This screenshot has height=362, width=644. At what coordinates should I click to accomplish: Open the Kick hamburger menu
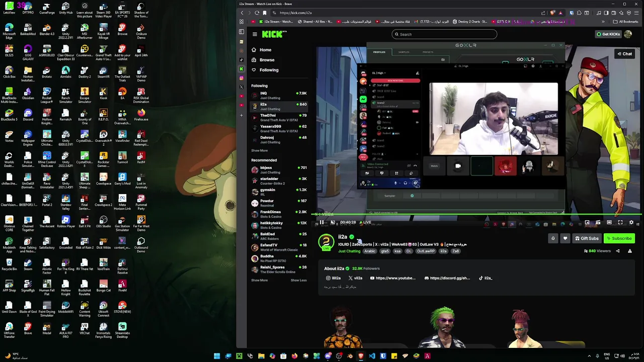[x=255, y=34]
